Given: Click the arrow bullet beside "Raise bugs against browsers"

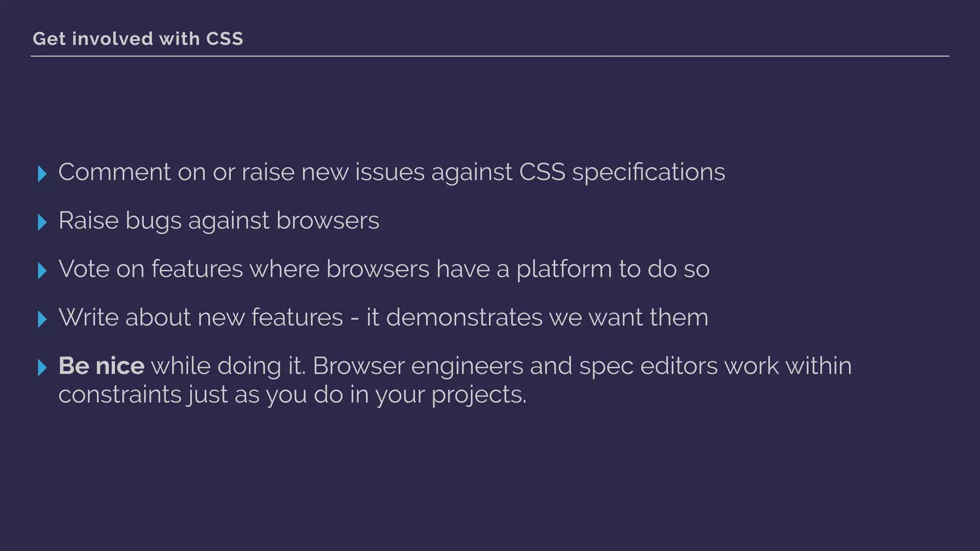Looking at the screenshot, I should (42, 222).
